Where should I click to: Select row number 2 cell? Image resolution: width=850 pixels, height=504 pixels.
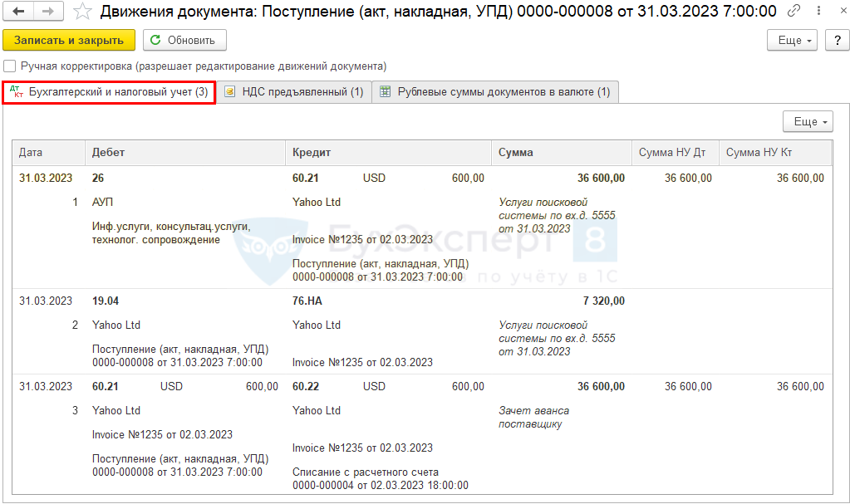pyautogui.click(x=75, y=325)
